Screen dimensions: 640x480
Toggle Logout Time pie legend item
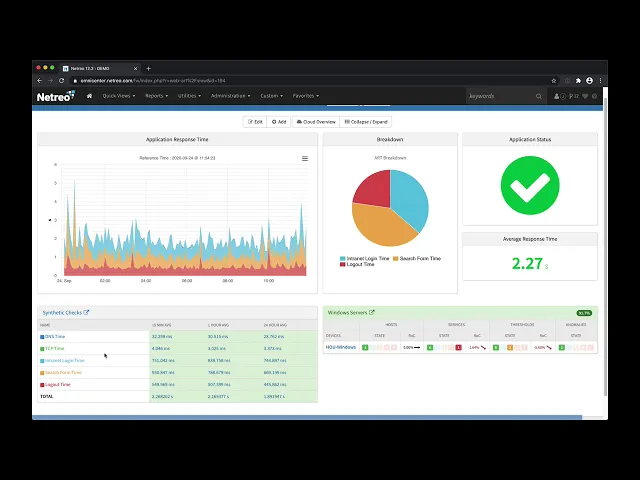(357, 264)
